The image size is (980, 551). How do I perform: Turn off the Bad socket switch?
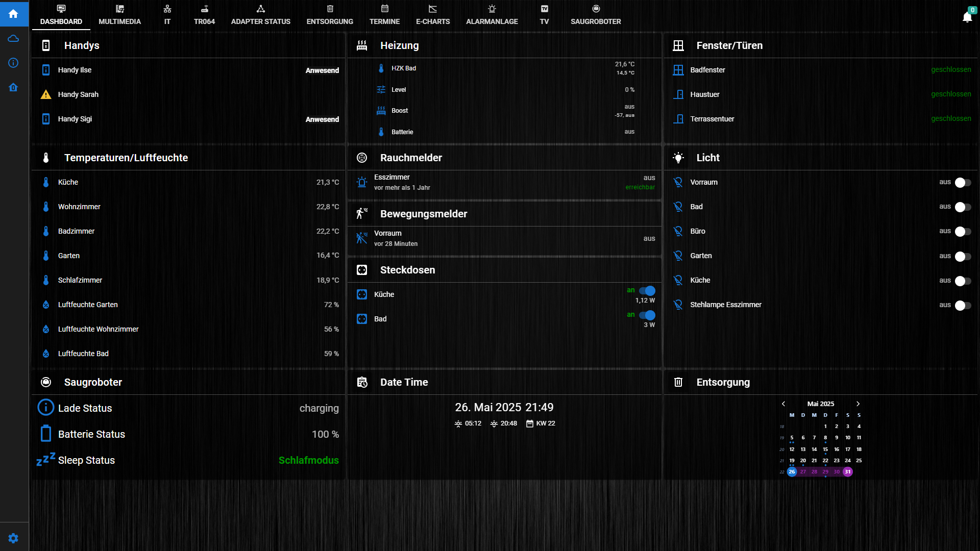pyautogui.click(x=647, y=315)
